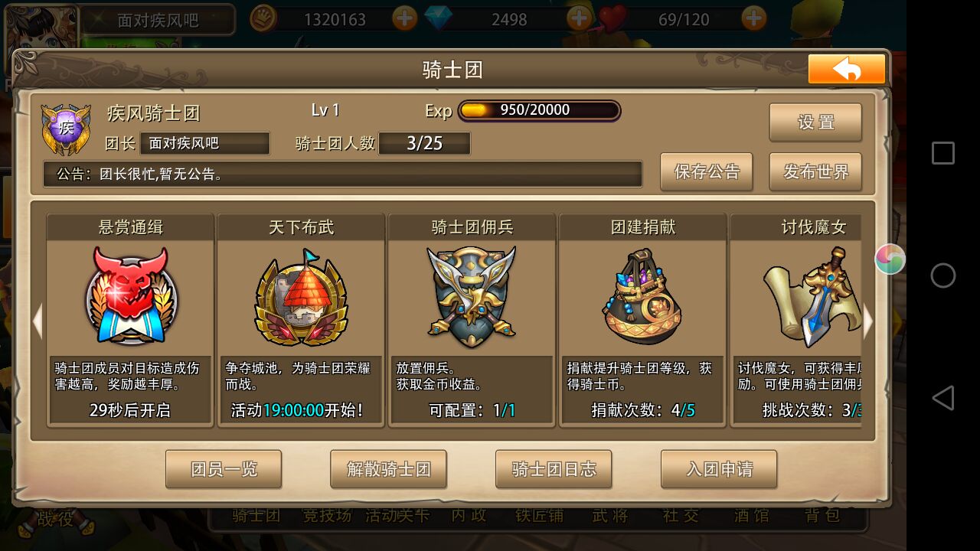Viewport: 980px width, 551px height.
Task: Click the 保存公告 button
Action: point(707,171)
